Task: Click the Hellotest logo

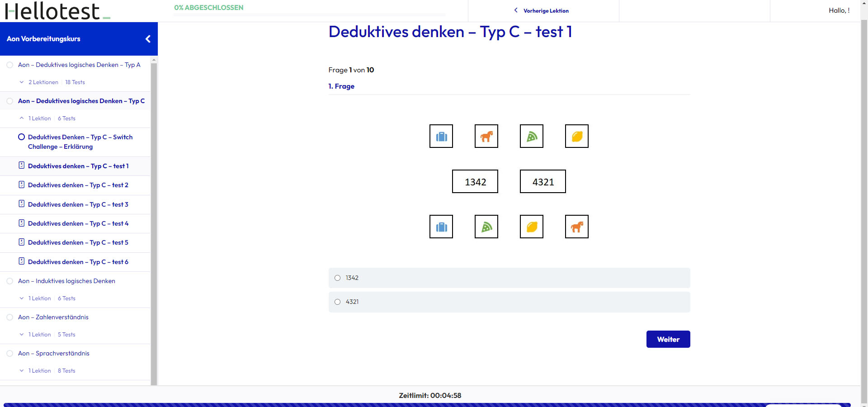Action: point(57,11)
